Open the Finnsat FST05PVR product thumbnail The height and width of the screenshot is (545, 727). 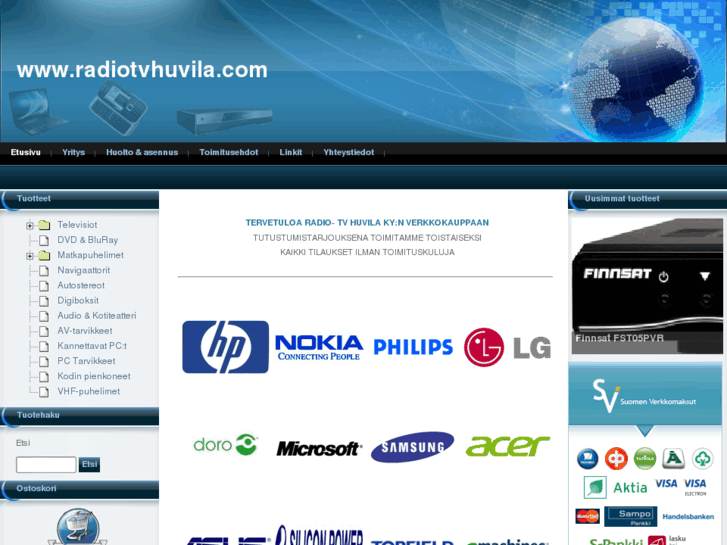pos(647,286)
